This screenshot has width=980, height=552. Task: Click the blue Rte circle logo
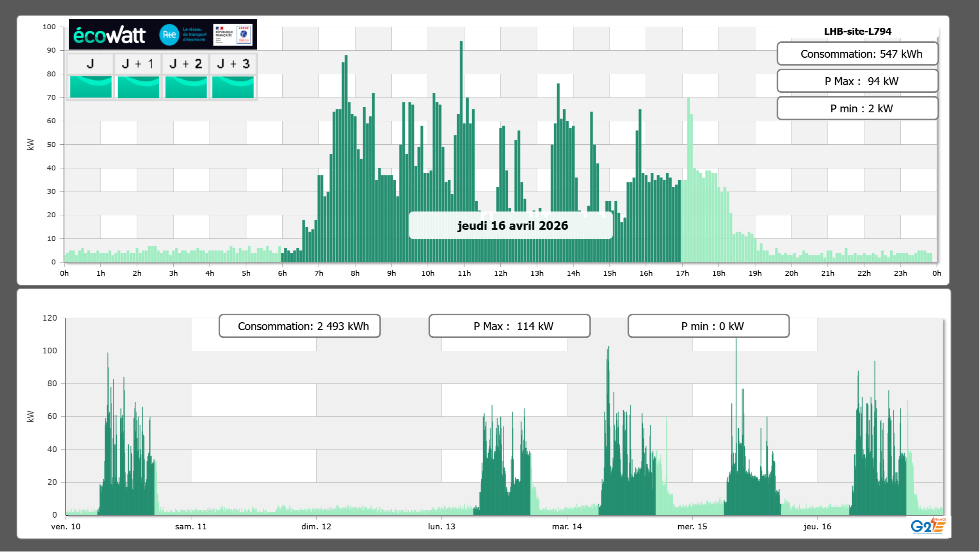coord(169,35)
